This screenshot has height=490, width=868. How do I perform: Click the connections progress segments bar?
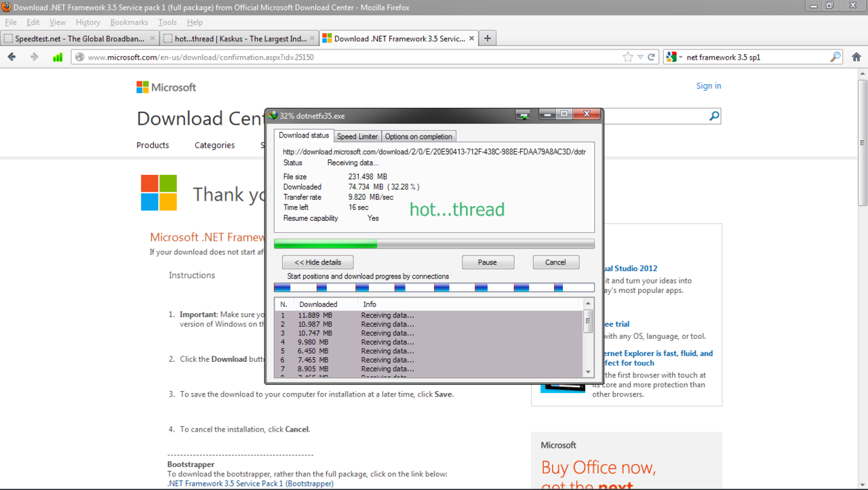coord(434,288)
